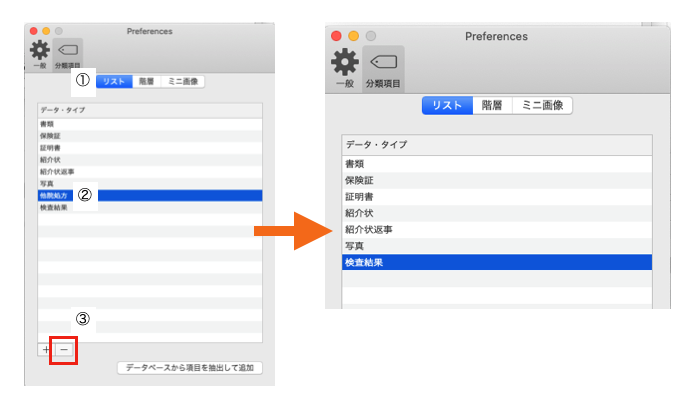Select リスト tab in right window
This screenshot has height=403, width=690.
[446, 105]
